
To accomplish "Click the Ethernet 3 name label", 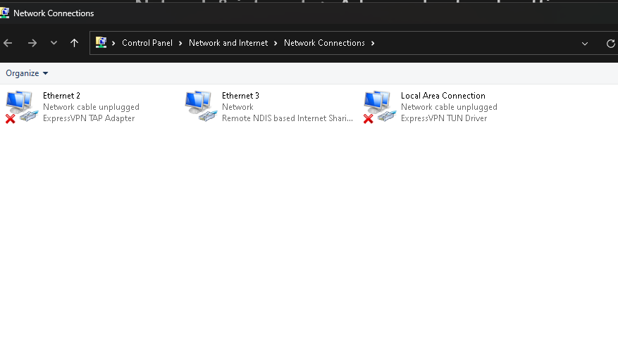I will (240, 96).
